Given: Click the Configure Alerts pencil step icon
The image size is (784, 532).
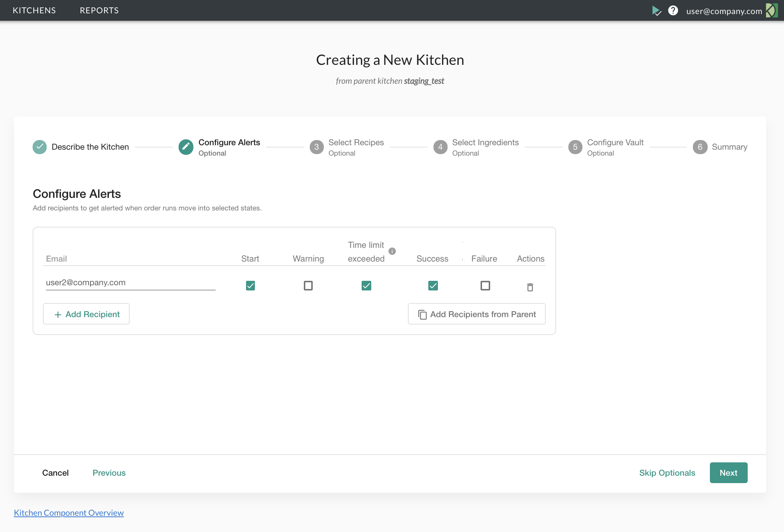Looking at the screenshot, I should 186,147.
